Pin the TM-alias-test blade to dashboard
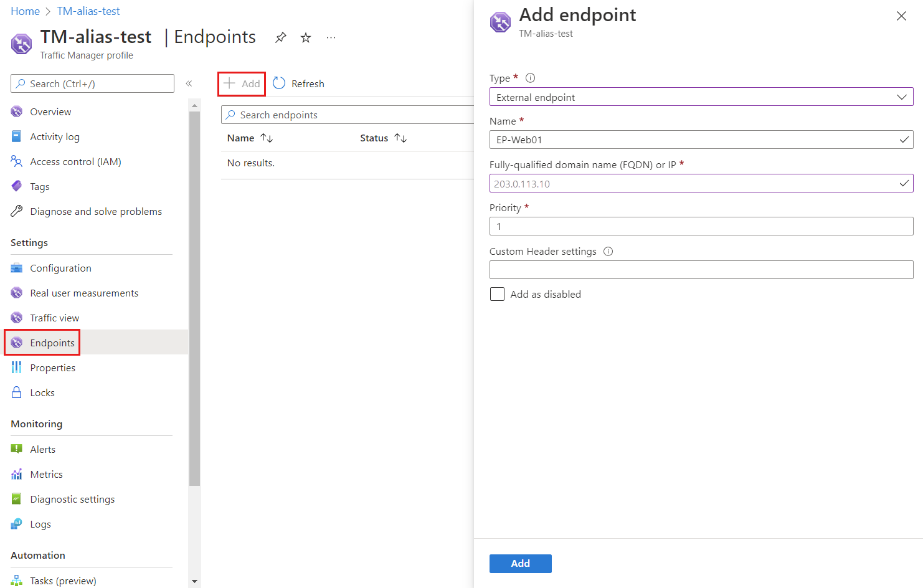 pos(281,37)
